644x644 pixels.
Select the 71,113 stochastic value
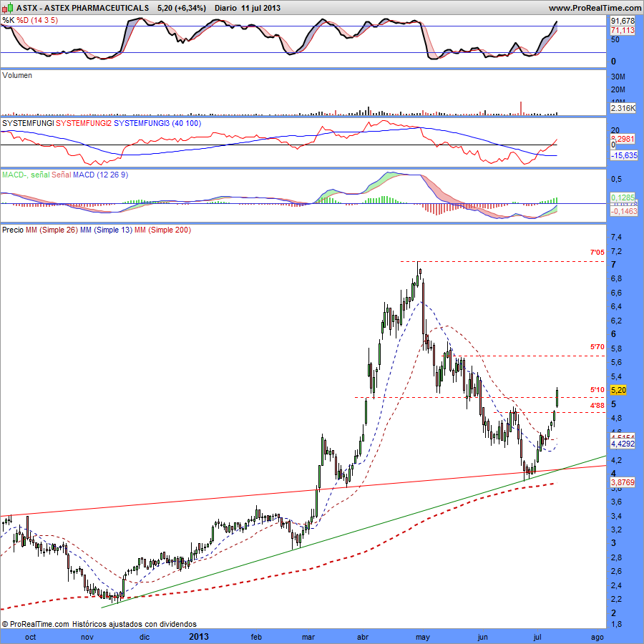point(623,30)
